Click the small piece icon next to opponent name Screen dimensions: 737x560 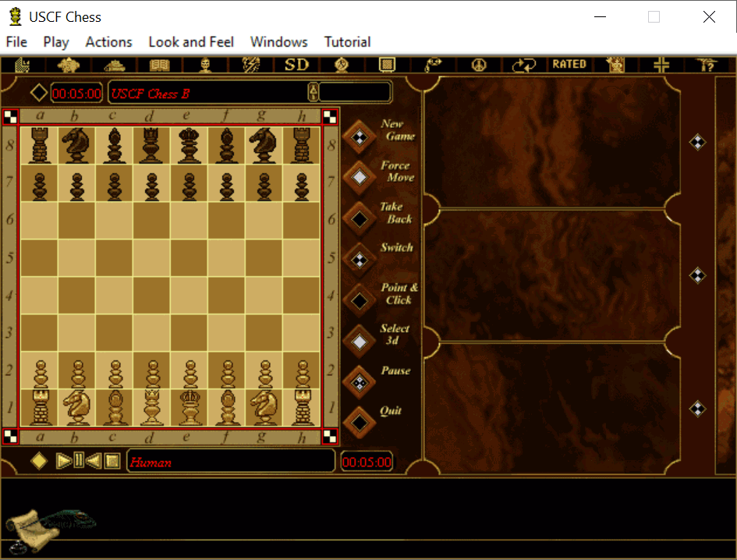313,92
